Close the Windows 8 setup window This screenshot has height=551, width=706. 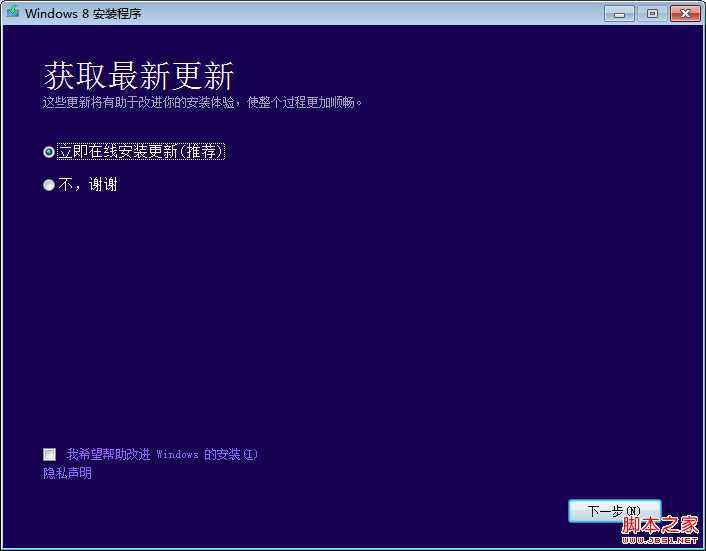point(685,14)
